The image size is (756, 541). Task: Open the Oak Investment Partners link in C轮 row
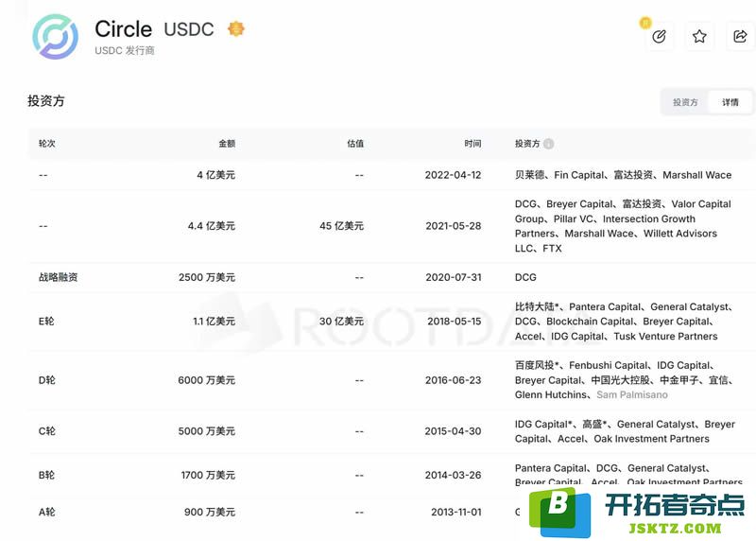pyautogui.click(x=651, y=439)
